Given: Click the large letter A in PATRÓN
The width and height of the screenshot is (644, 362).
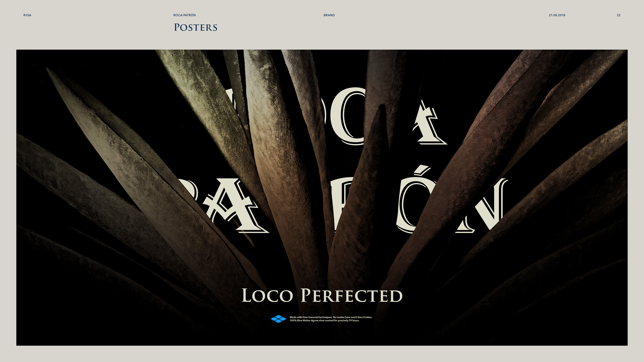Looking at the screenshot, I should click(x=233, y=205).
